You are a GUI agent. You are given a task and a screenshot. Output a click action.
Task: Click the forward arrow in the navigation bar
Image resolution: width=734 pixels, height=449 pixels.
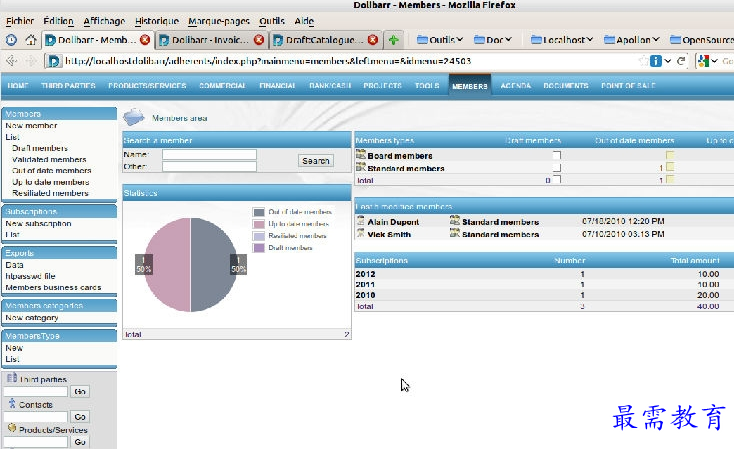(x=31, y=60)
